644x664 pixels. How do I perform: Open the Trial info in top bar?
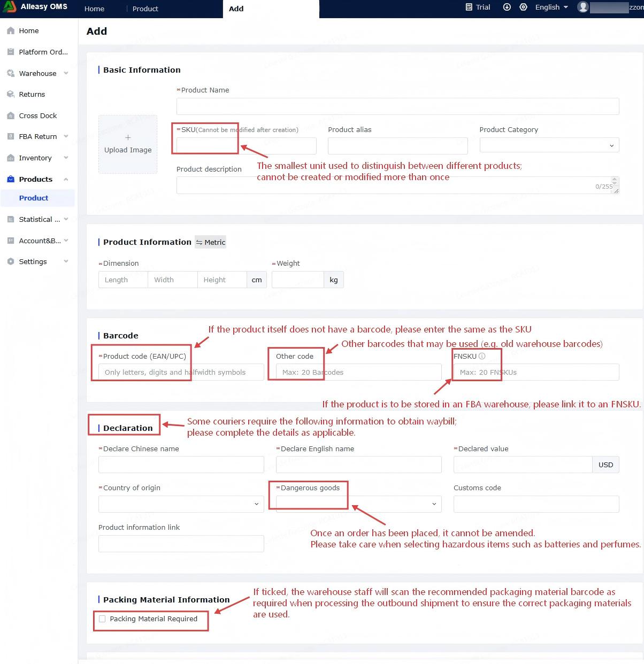click(478, 7)
